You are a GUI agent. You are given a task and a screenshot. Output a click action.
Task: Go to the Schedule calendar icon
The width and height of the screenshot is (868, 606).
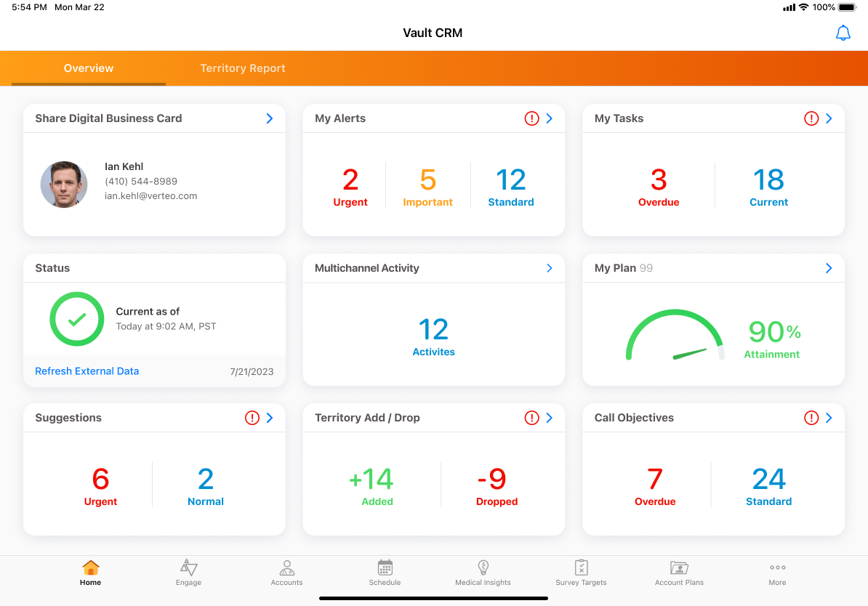click(x=385, y=568)
